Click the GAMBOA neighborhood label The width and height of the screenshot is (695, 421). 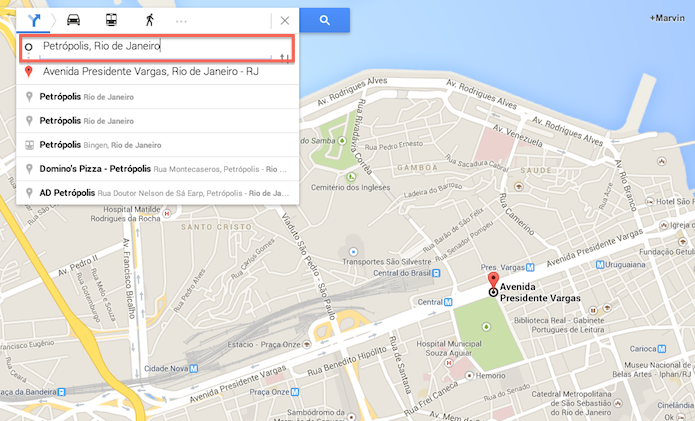pos(417,168)
